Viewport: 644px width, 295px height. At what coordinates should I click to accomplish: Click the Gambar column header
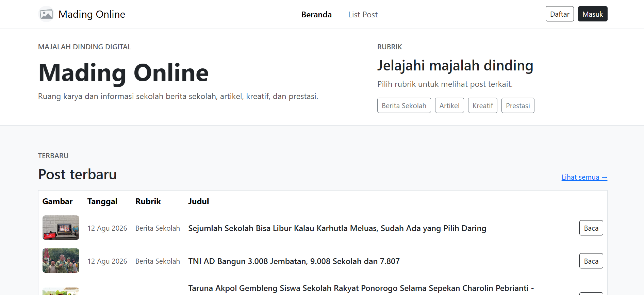(57, 201)
